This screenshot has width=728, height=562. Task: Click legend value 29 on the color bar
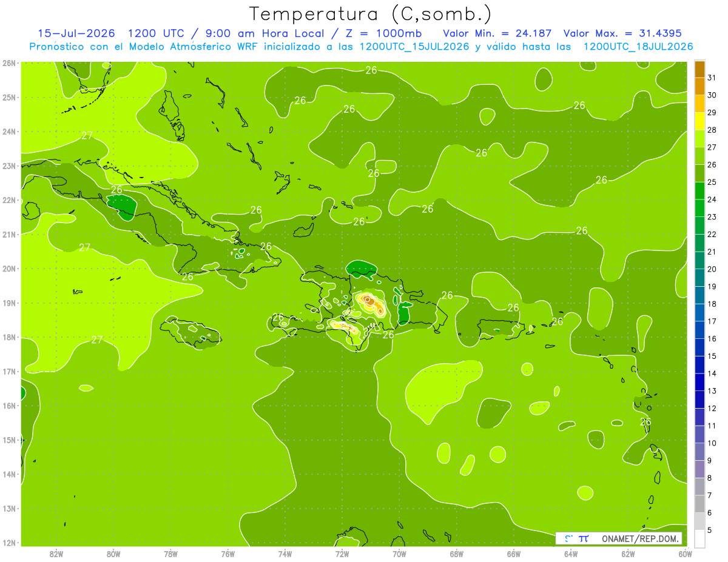coord(712,112)
